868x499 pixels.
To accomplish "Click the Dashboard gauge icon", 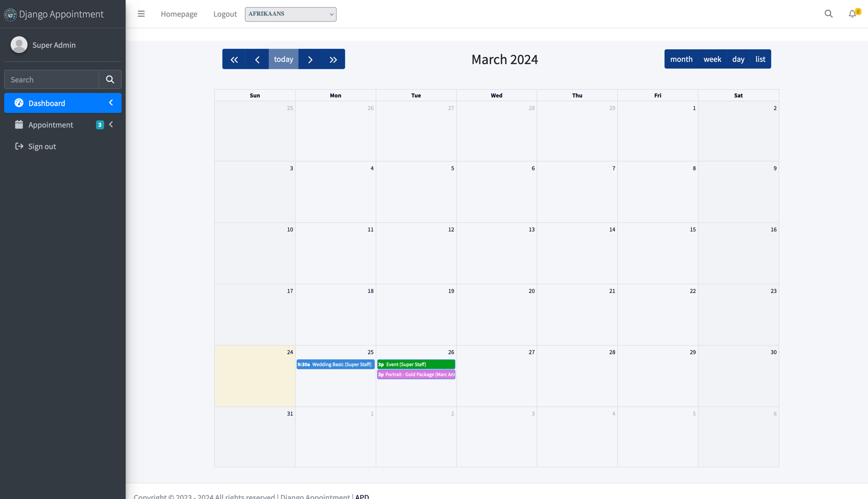I will [x=19, y=103].
